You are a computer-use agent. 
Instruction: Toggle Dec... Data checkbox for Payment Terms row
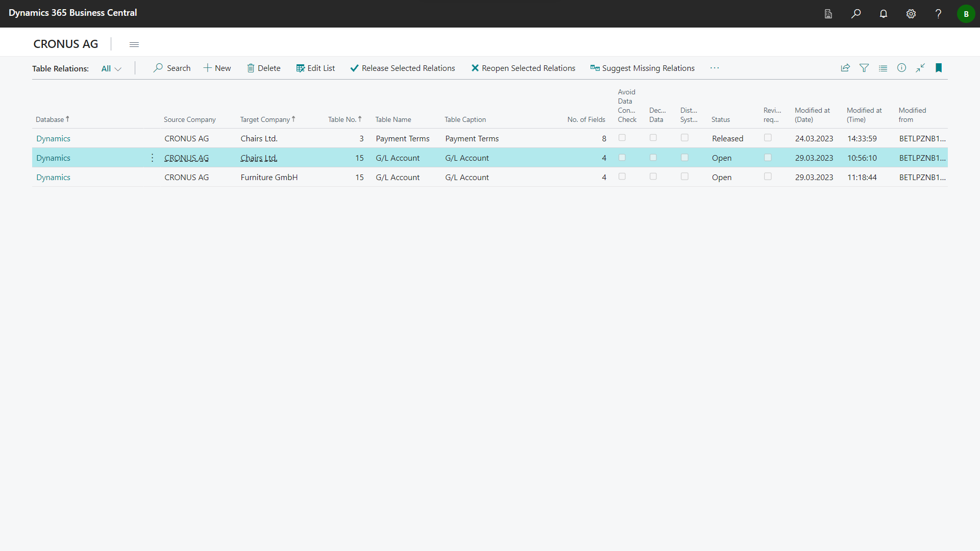pyautogui.click(x=653, y=138)
